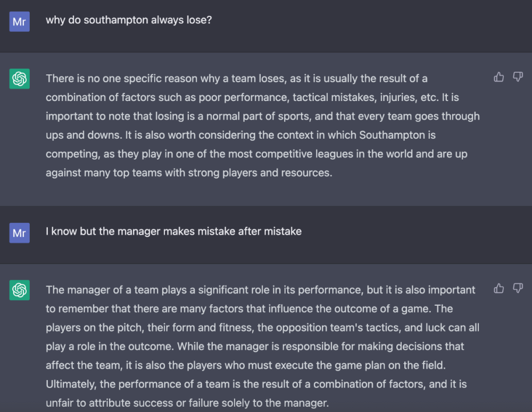Click the "Mr" avatar beside the manager message
The image size is (532, 412).
coord(20,233)
